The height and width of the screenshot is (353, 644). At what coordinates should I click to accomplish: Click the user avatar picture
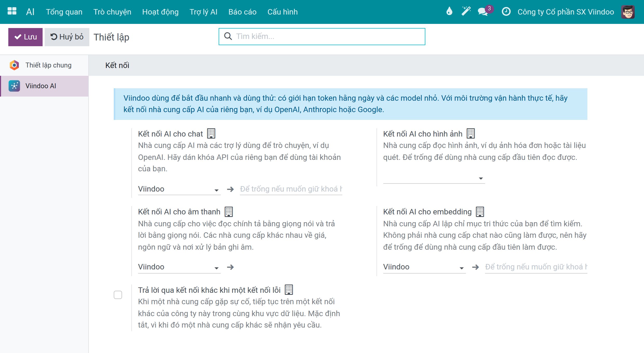[x=628, y=12]
